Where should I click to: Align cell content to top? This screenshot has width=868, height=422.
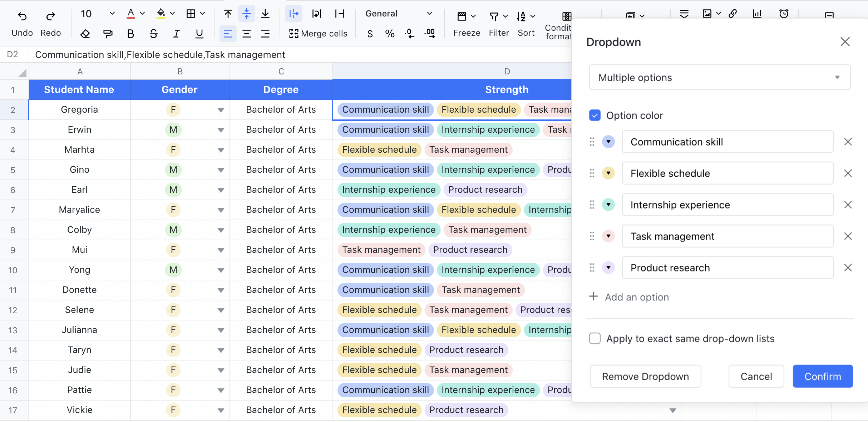[228, 14]
